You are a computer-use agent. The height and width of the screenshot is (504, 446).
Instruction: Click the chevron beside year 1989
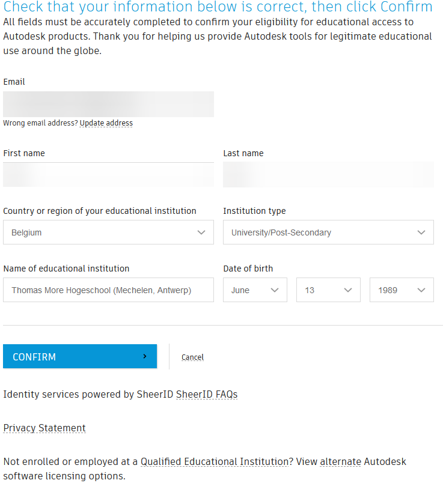pyautogui.click(x=421, y=290)
